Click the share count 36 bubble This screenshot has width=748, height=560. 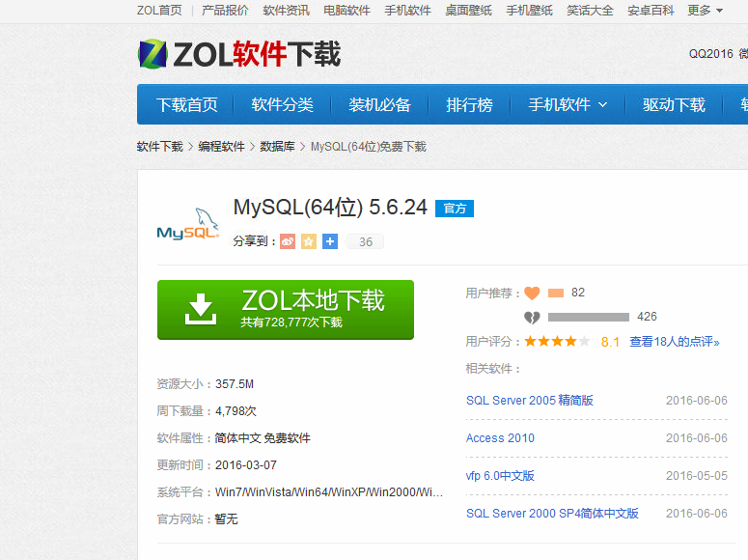[365, 242]
